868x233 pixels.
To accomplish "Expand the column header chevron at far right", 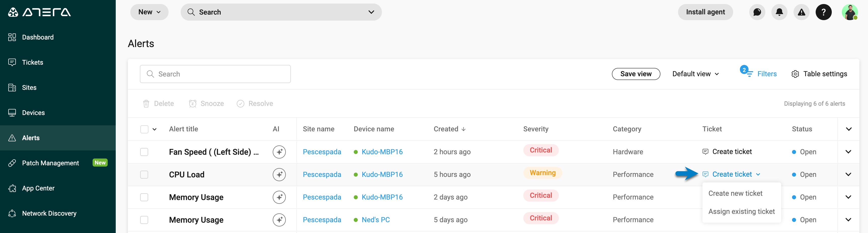I will coord(848,129).
